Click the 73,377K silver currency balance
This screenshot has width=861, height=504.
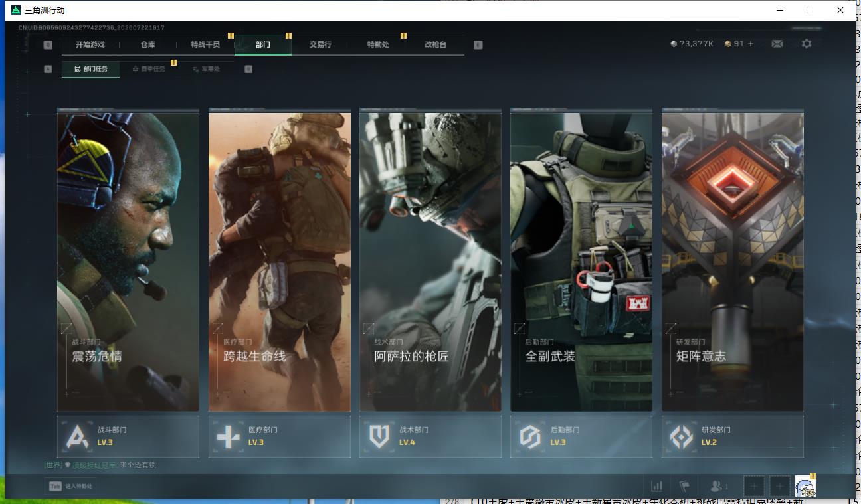pos(692,44)
